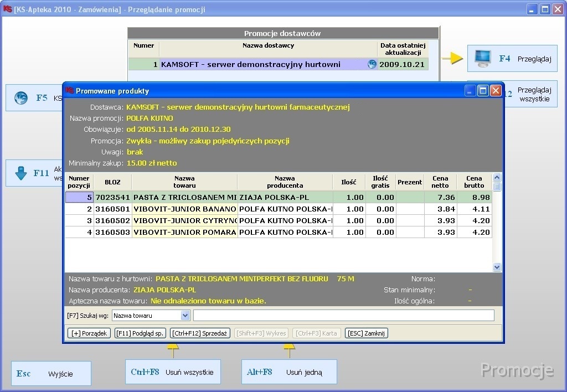Image resolution: width=567 pixels, height=392 pixels.
Task: Sort by Cena netto column header
Action: coord(440,182)
